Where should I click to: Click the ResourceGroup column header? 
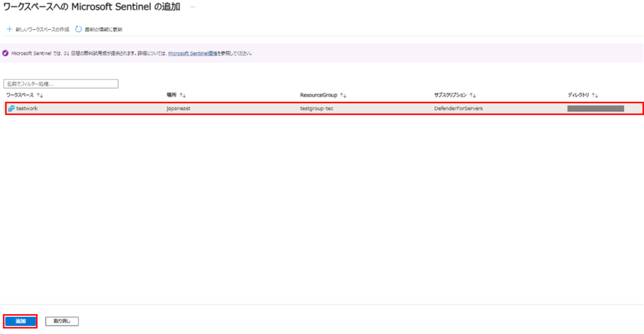tap(319, 95)
